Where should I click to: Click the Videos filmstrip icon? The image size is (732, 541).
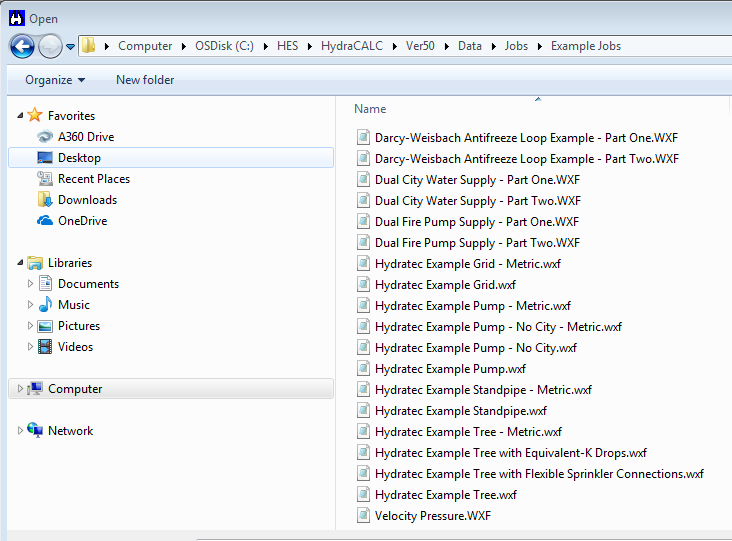[x=45, y=346]
